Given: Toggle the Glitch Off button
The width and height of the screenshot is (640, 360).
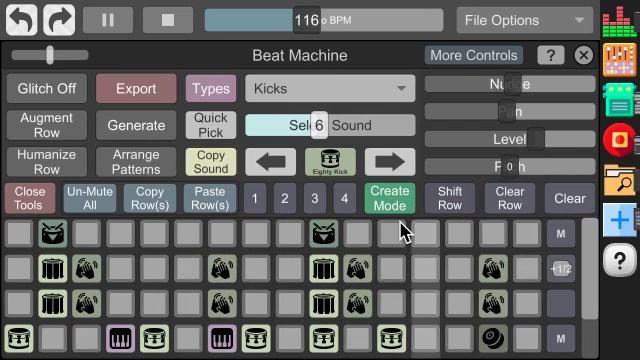Looking at the screenshot, I should 47,89.
